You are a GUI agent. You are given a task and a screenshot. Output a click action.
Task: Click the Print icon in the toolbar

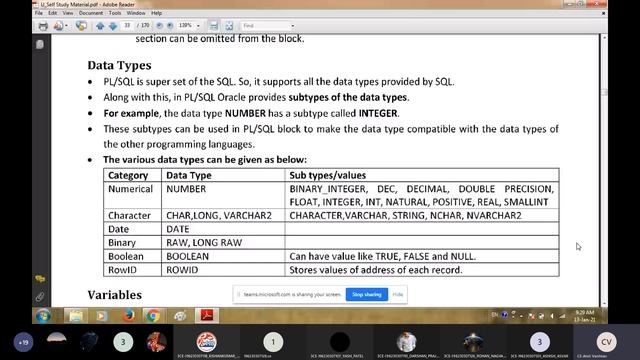[x=43, y=26]
